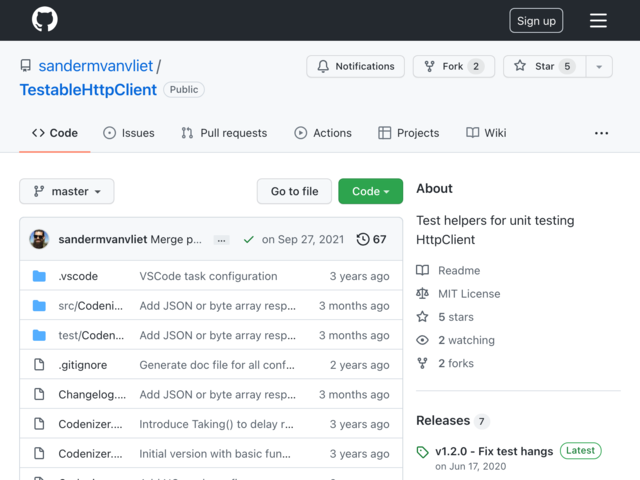Click the release tag icon for v1.2.0
The width and height of the screenshot is (640, 480).
[x=423, y=452]
